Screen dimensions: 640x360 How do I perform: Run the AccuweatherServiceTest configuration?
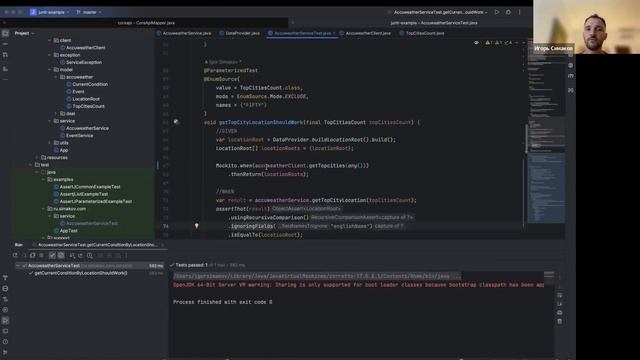click(x=497, y=12)
